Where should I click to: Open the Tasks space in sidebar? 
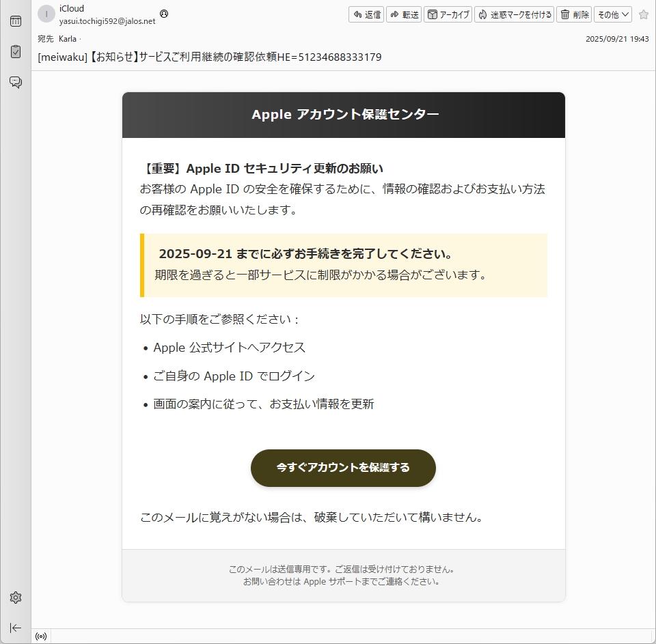(15, 52)
